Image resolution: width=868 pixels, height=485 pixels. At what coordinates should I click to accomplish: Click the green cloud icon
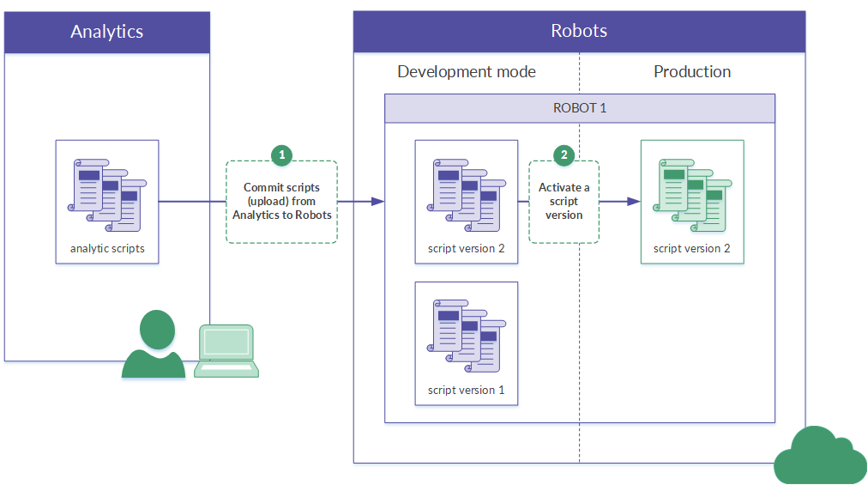[x=819, y=457]
